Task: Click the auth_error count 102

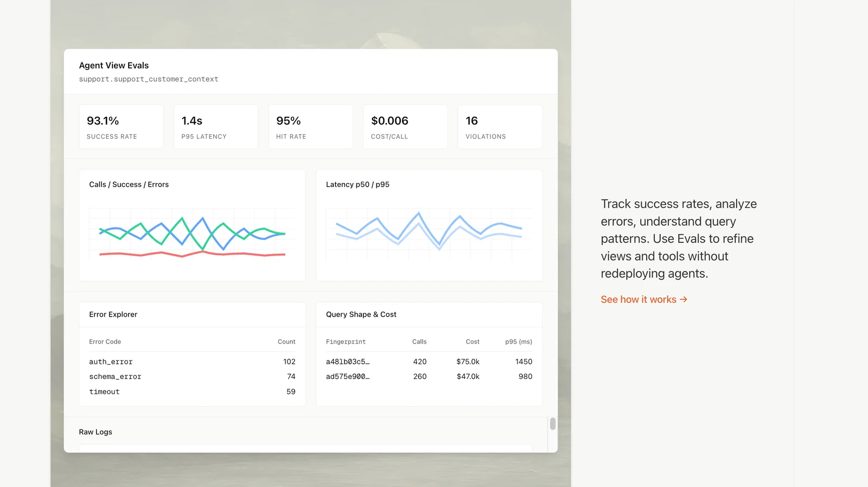Action: 289,362
